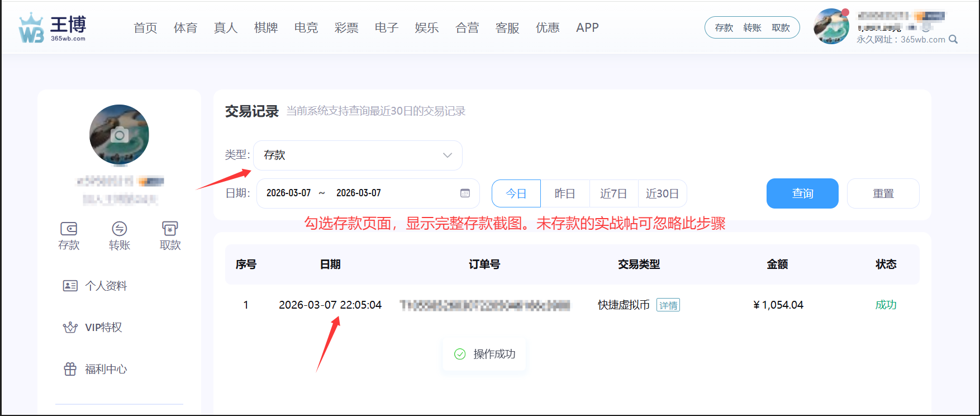Click the camera icon on profile avatar
The height and width of the screenshot is (416, 980).
(x=120, y=135)
